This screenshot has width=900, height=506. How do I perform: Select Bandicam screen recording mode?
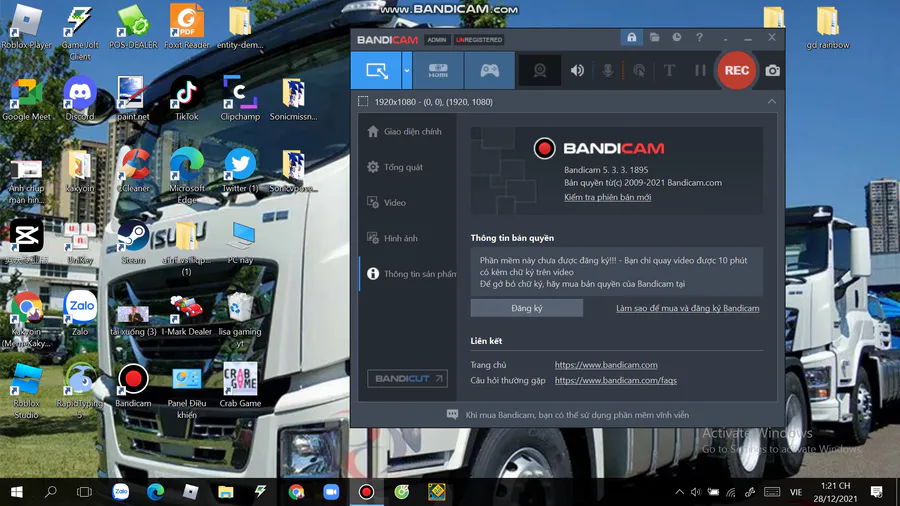click(x=377, y=71)
